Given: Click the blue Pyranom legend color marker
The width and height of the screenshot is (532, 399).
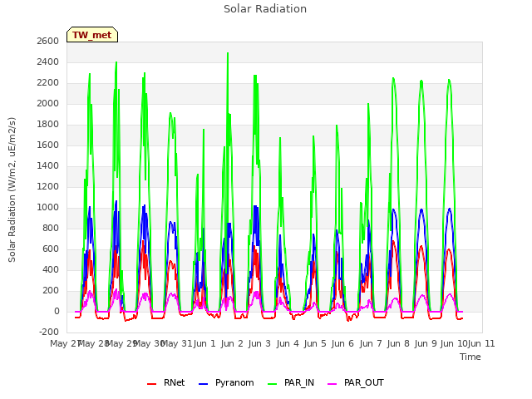Looking at the screenshot, I should (203, 384).
